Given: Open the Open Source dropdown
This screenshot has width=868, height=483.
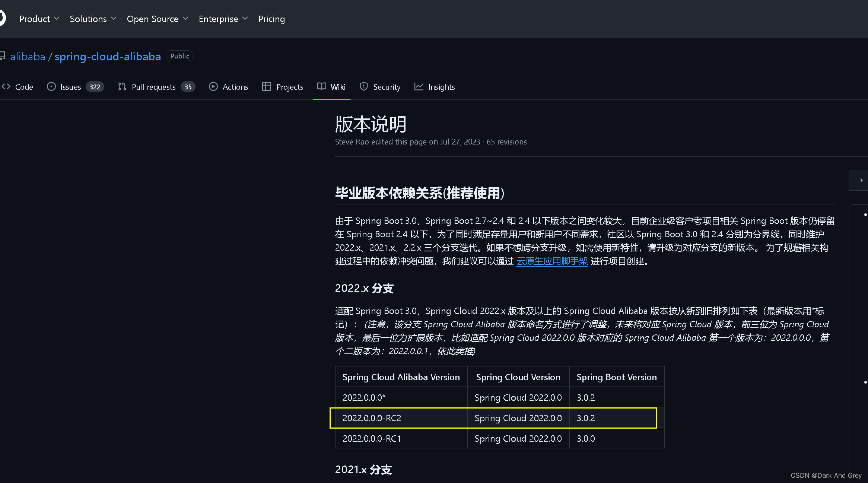Looking at the screenshot, I should click(158, 19).
